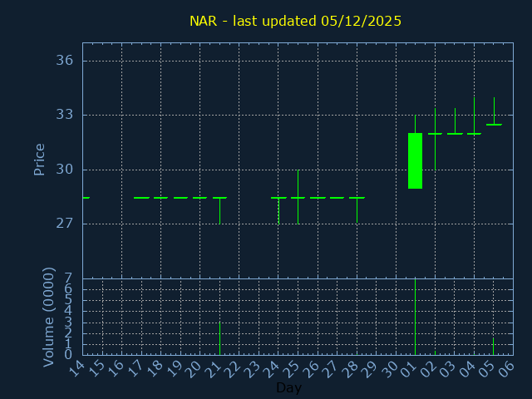Select the day 05 candlestick near 32.5
This screenshot has width=532, height=399.
tap(494, 124)
